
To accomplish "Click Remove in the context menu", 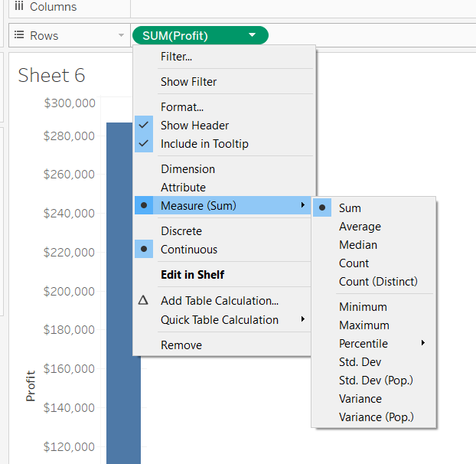I will (x=181, y=345).
